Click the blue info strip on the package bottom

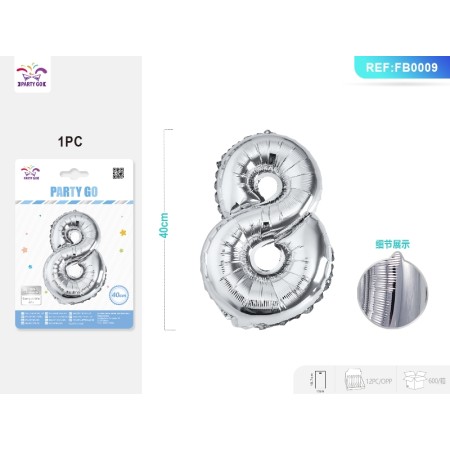(x=74, y=319)
